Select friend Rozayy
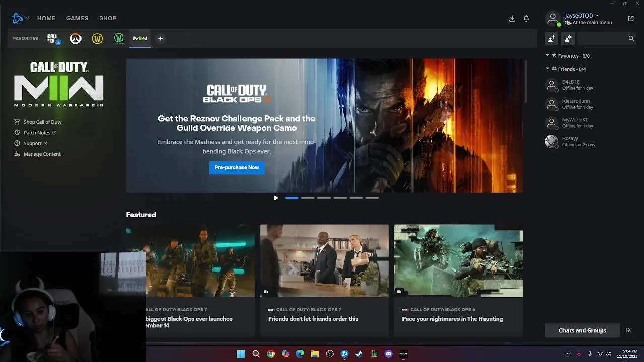The height and width of the screenshot is (362, 644). pos(591,141)
